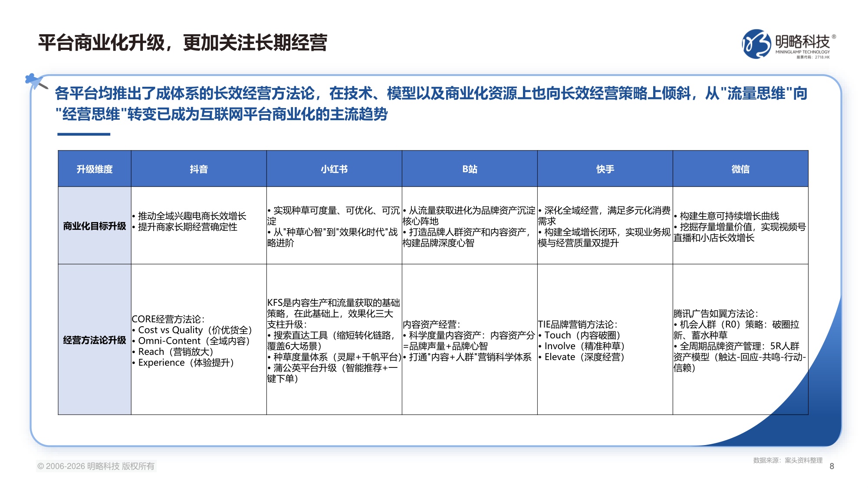868x488 pixels.
Task: Select the 经营方法论升级 row label
Action: pyautogui.click(x=95, y=340)
